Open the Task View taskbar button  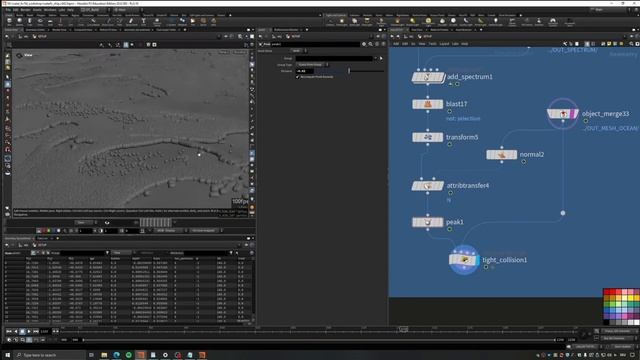coord(91,355)
